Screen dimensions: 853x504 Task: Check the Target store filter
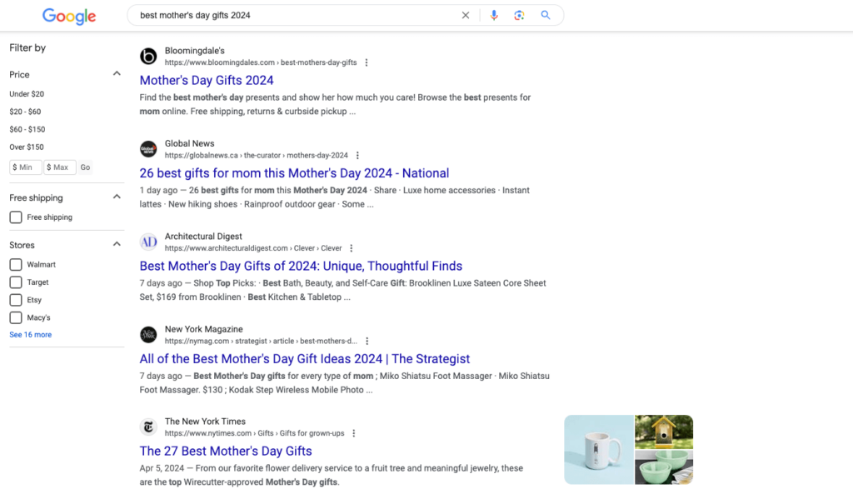16,282
